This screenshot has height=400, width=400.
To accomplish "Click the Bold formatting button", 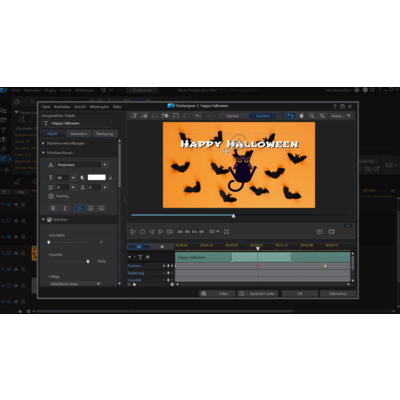I will [53, 208].
